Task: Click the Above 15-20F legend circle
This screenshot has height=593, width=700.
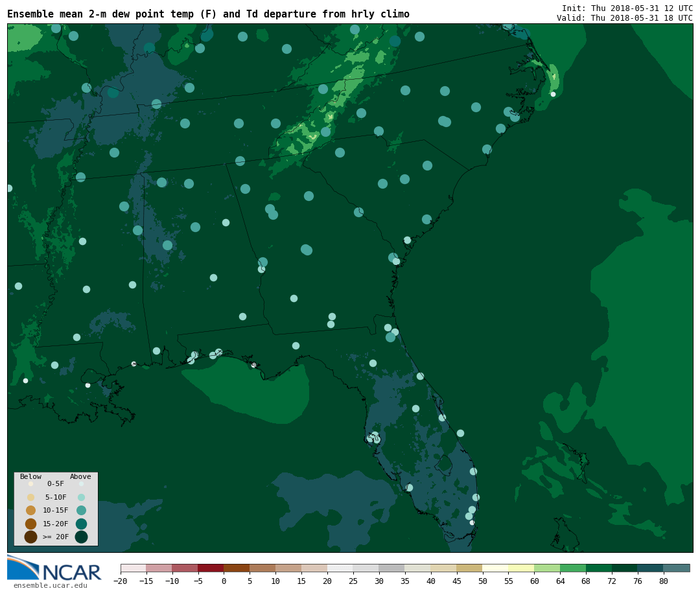Action: (x=81, y=524)
